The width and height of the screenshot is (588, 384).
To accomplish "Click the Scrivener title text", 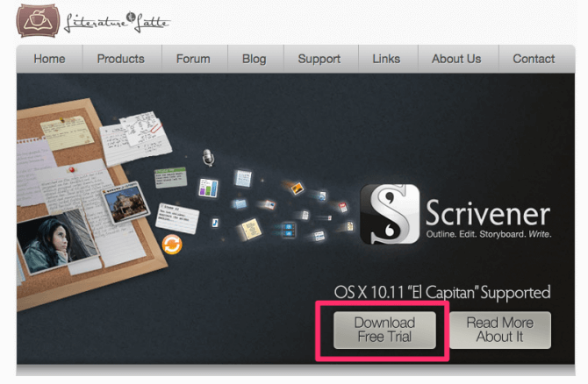I will [488, 213].
